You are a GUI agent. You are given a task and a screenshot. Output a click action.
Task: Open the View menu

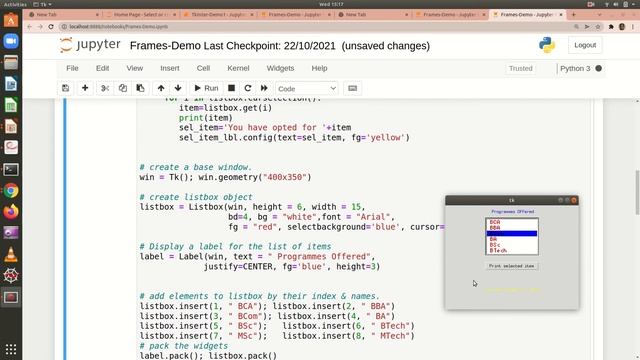click(135, 68)
